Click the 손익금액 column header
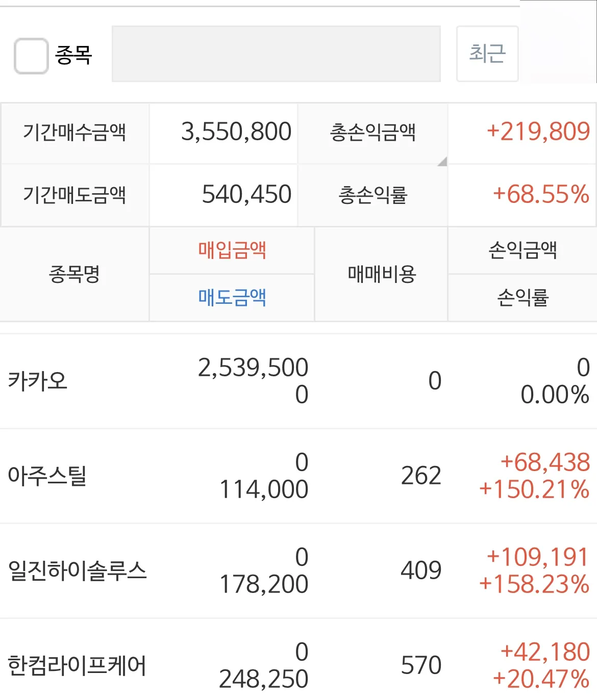The width and height of the screenshot is (597, 700). 523,250
